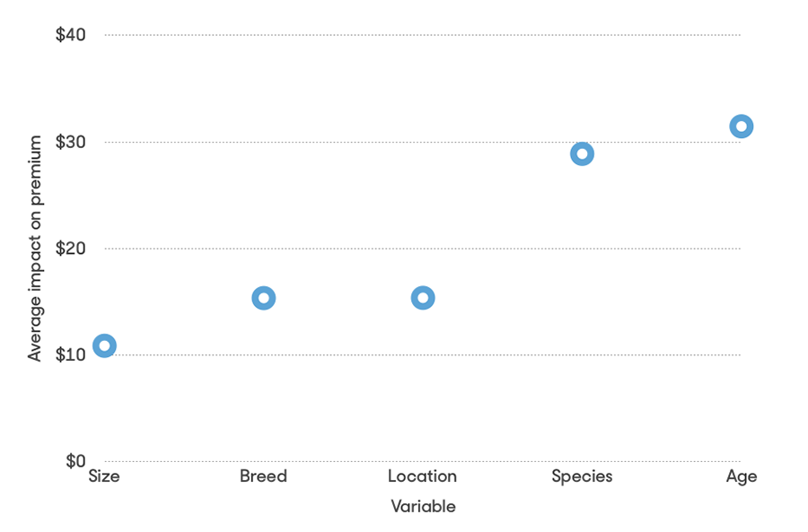Image resolution: width=808 pixels, height=532 pixels.
Task: Click the Location data point circle
Action: [x=423, y=298]
